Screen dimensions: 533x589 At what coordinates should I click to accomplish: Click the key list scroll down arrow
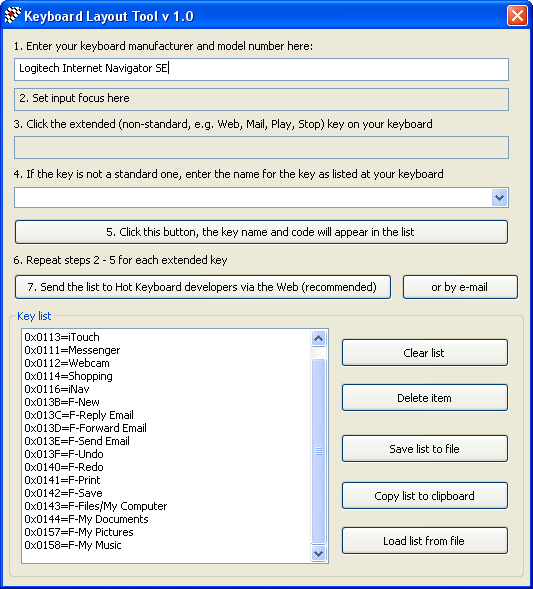click(319, 553)
